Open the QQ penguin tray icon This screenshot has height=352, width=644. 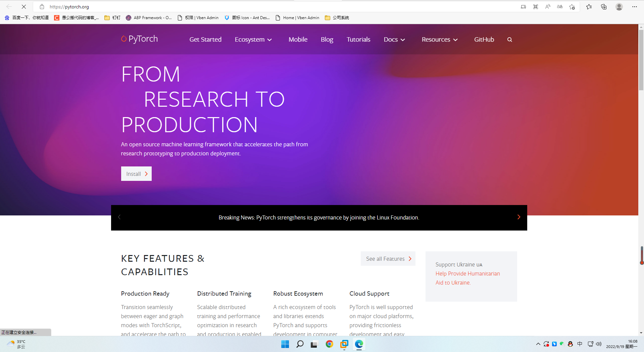coord(570,344)
